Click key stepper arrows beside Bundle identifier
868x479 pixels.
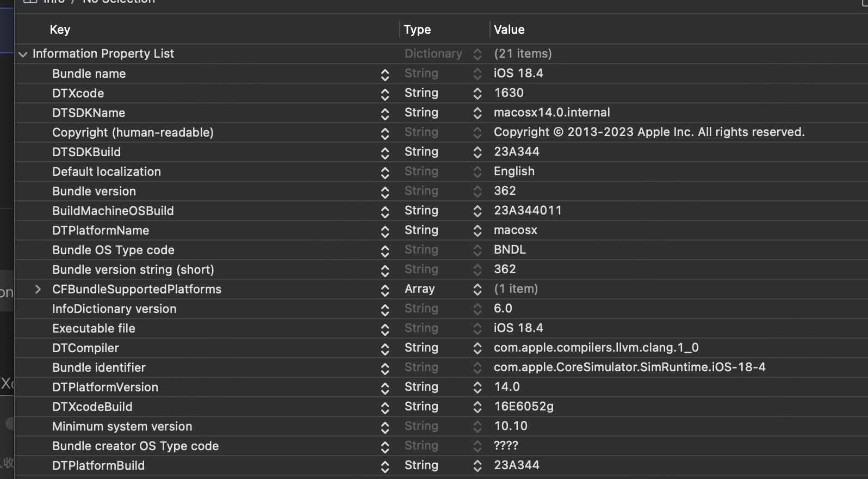[x=385, y=368]
